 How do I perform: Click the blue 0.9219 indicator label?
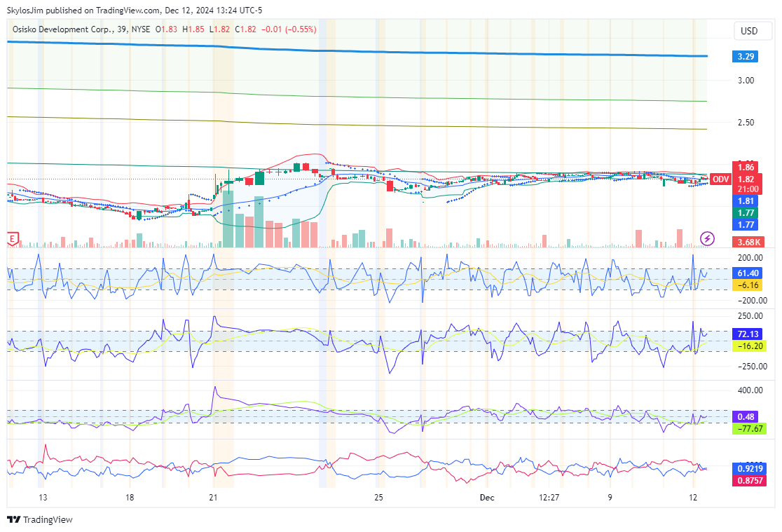(x=748, y=468)
